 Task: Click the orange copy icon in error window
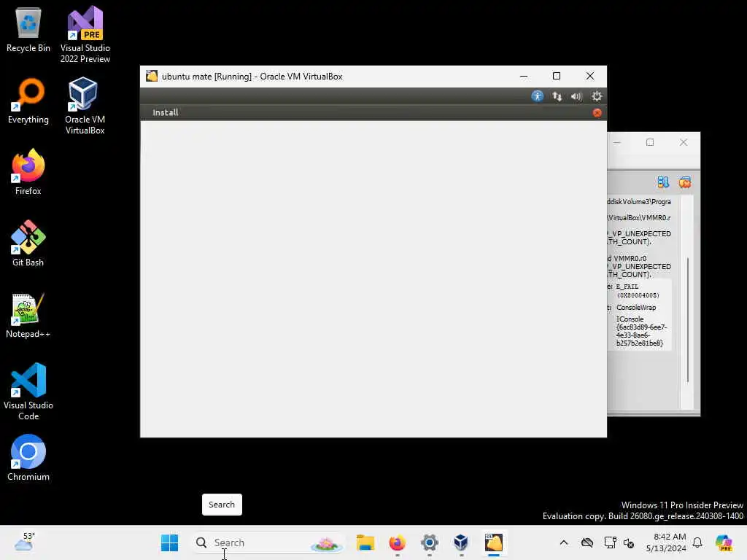click(x=684, y=182)
